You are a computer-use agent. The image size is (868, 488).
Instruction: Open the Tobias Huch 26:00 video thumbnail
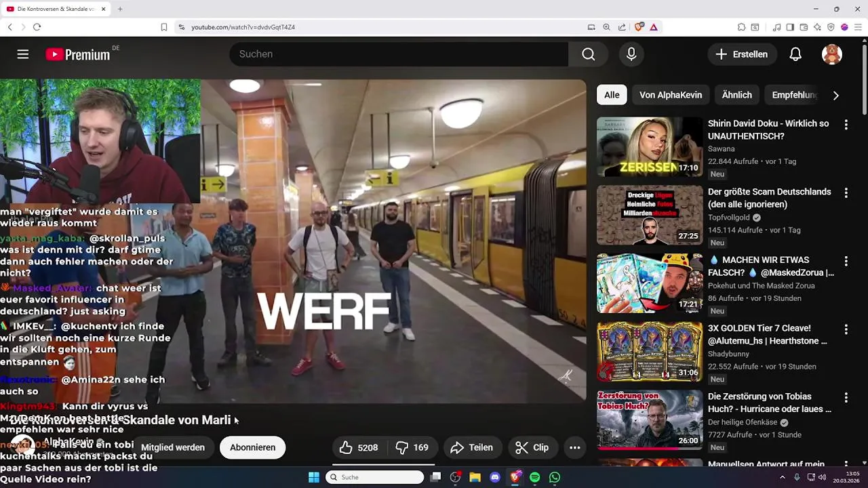click(650, 420)
